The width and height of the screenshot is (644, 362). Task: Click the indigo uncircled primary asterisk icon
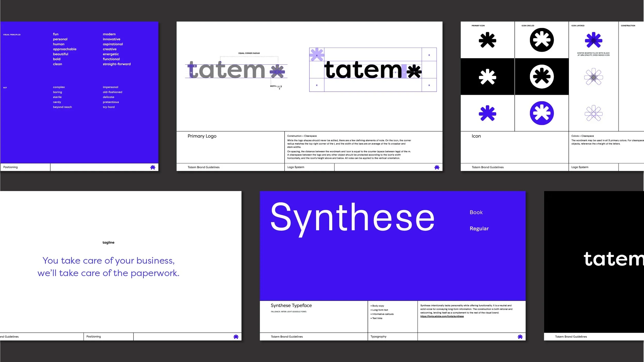pyautogui.click(x=487, y=113)
